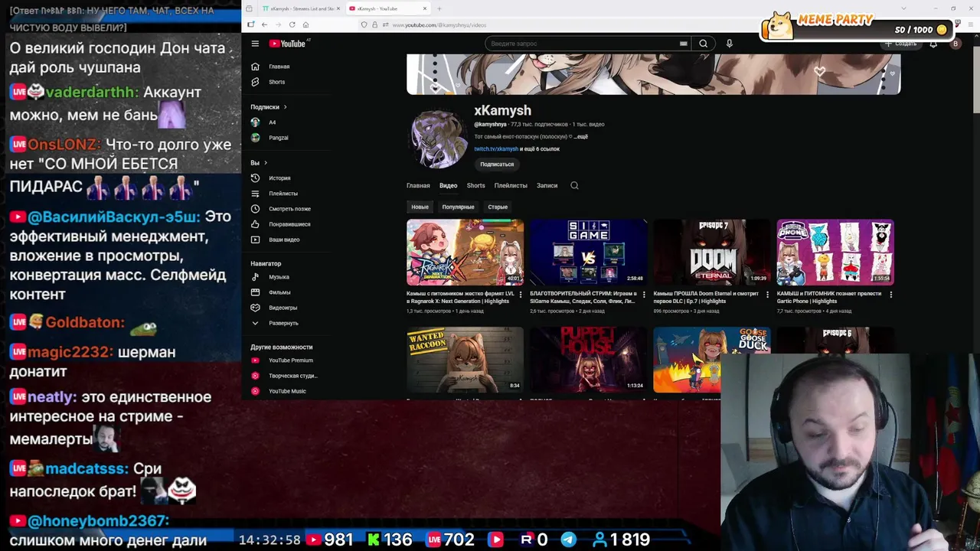Go to Главная in the sidebar

(x=279, y=67)
